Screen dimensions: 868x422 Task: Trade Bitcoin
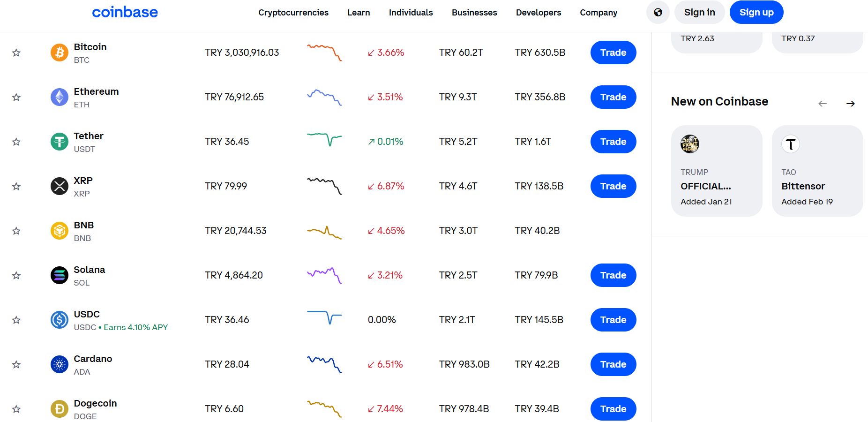[x=614, y=53]
